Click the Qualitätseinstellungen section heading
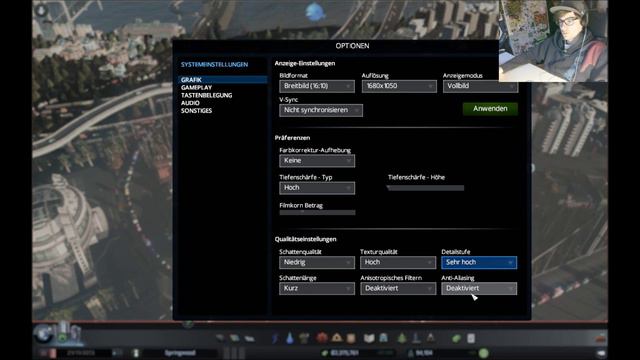Viewport: 640px width, 360px height. click(305, 239)
